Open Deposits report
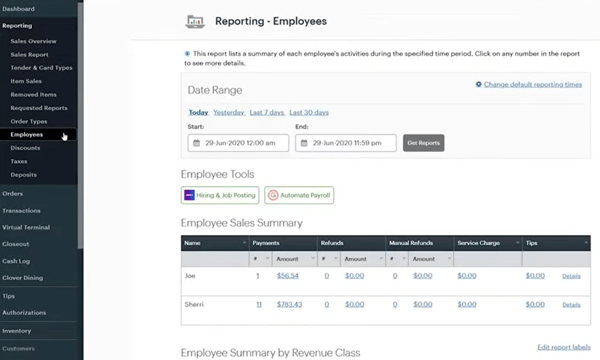600x360 pixels. pos(24,174)
